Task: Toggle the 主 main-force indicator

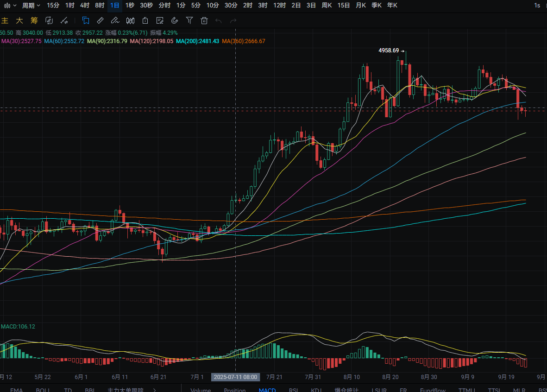Action: [5, 20]
